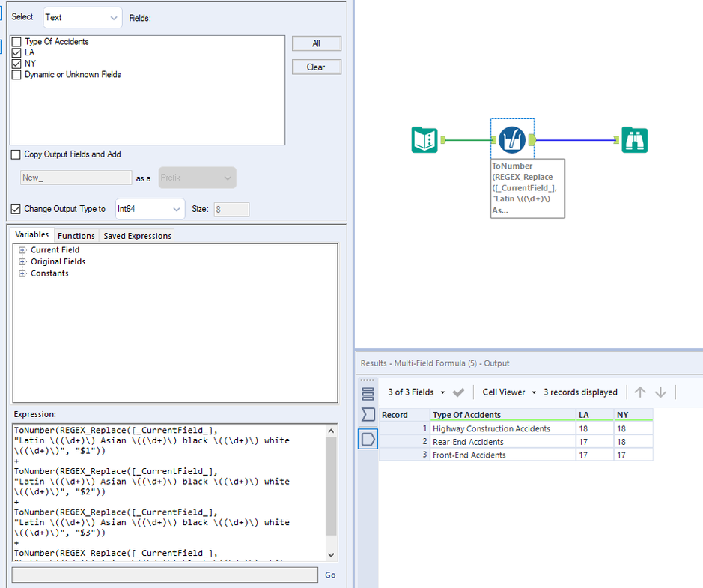Viewport: 703px width, 588px height.
Task: Click the Multi-Field Formula output anchor
Action: [x=532, y=140]
